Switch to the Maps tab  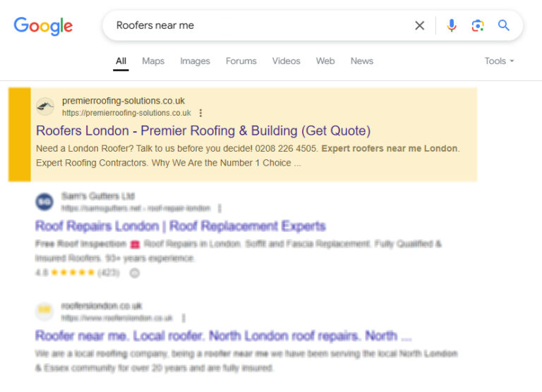click(x=153, y=61)
